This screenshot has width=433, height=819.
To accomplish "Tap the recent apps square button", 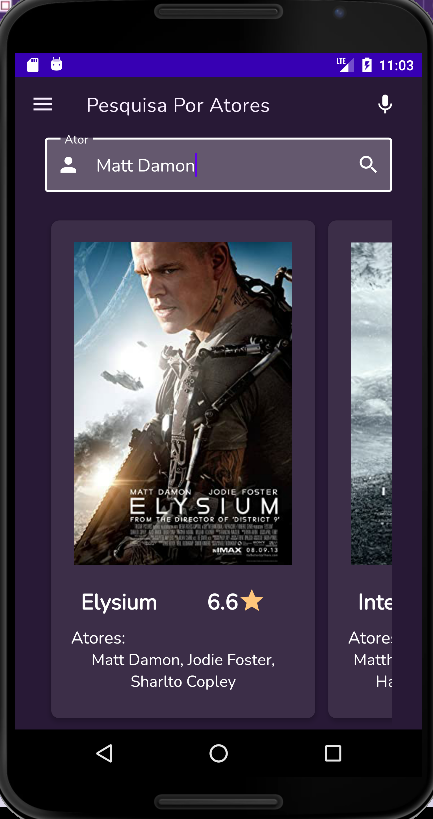I will 333,753.
